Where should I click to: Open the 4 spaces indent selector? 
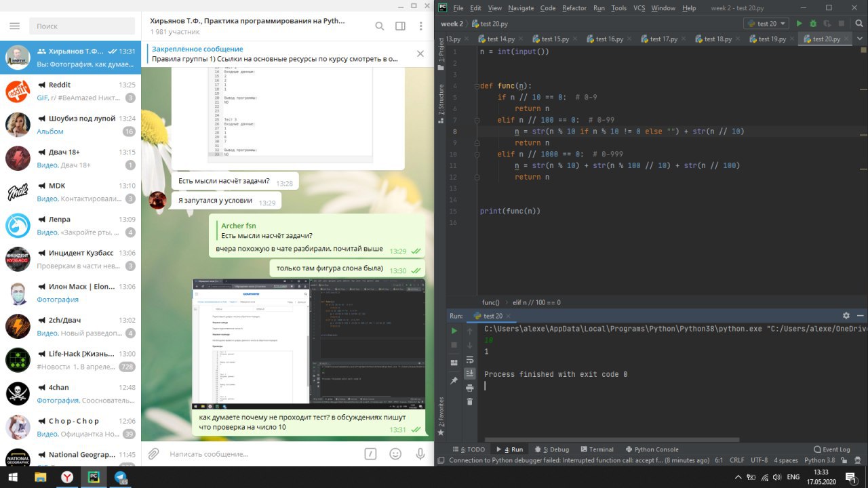click(x=786, y=460)
